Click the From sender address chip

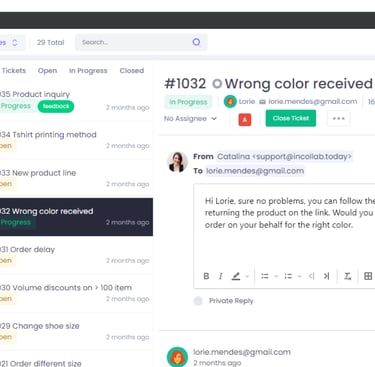click(x=284, y=156)
